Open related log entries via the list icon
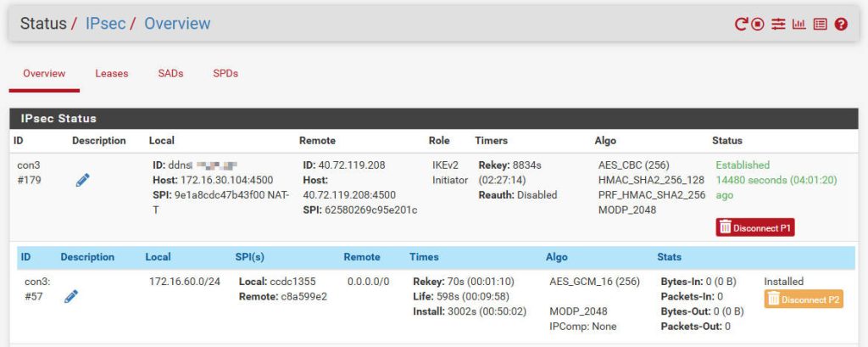 pyautogui.click(x=821, y=25)
